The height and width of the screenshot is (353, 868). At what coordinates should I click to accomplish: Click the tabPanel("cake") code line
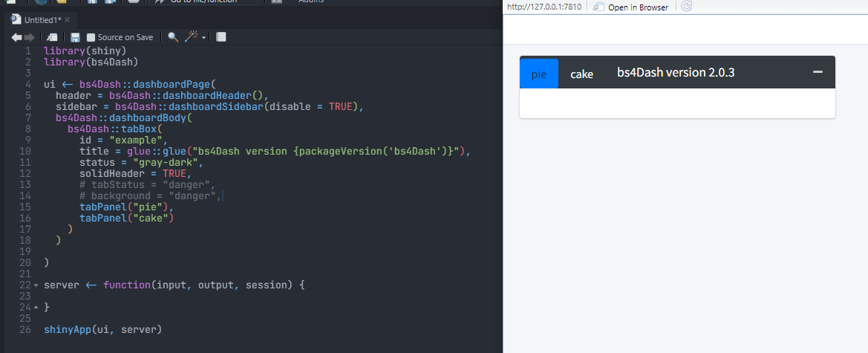click(x=126, y=218)
